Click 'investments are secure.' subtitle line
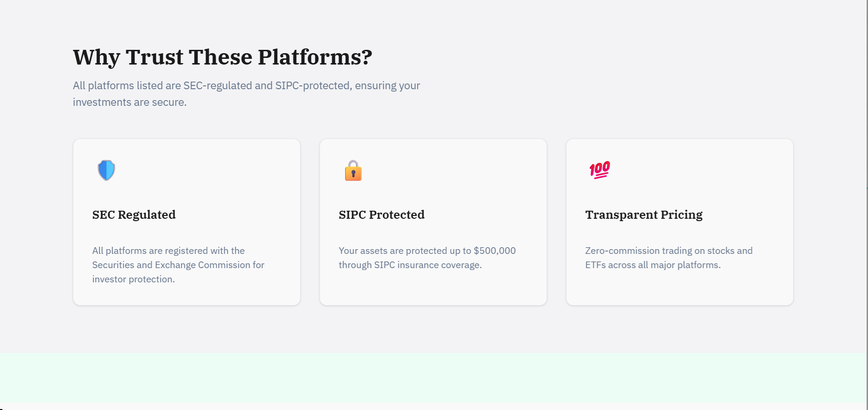The image size is (868, 410). pyautogui.click(x=129, y=102)
